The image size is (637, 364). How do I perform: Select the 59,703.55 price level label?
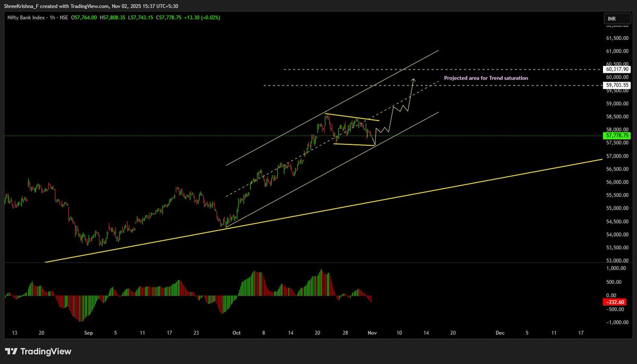(616, 85)
